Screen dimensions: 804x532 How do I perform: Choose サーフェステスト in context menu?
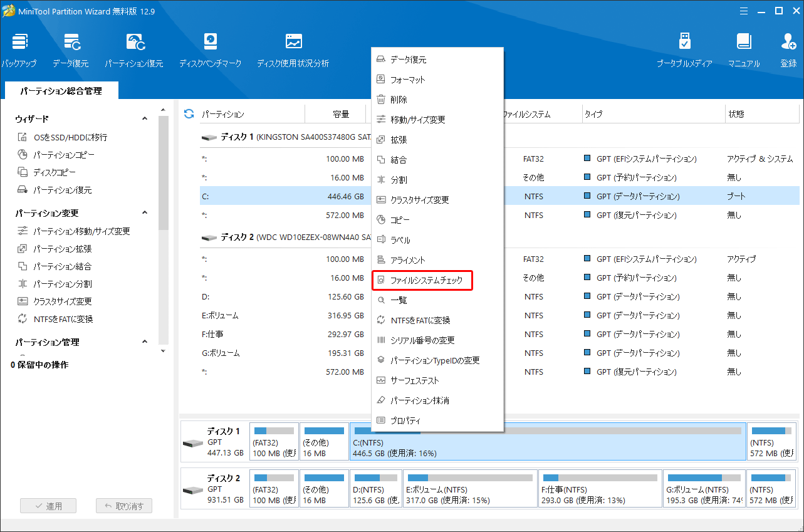[x=437, y=380]
